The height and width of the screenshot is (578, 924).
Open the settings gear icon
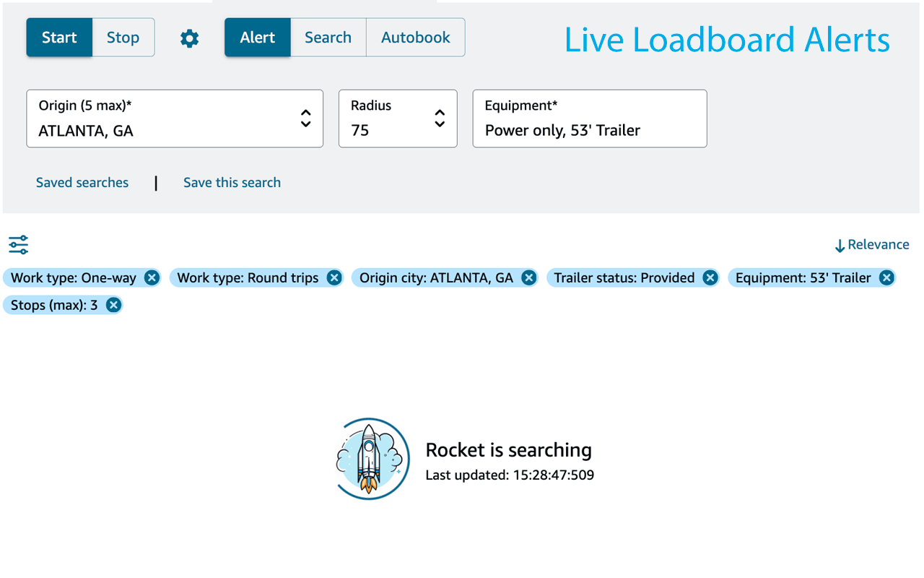click(x=189, y=38)
